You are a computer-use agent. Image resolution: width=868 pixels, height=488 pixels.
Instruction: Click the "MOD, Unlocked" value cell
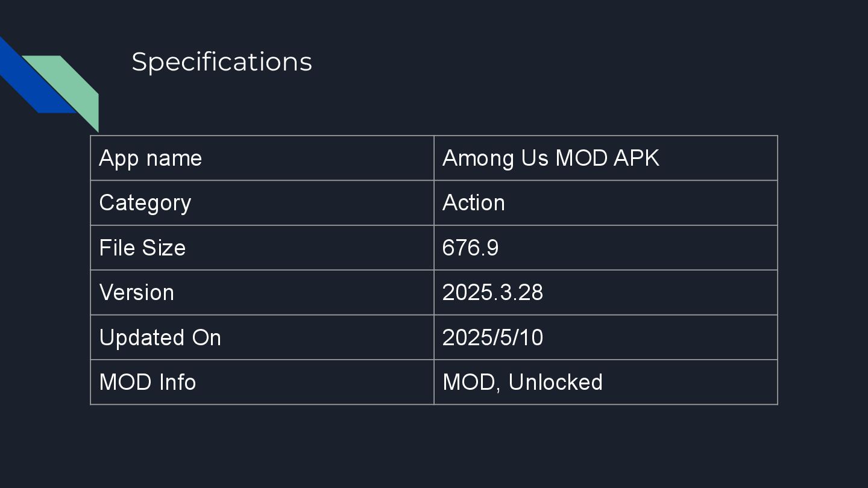click(522, 383)
